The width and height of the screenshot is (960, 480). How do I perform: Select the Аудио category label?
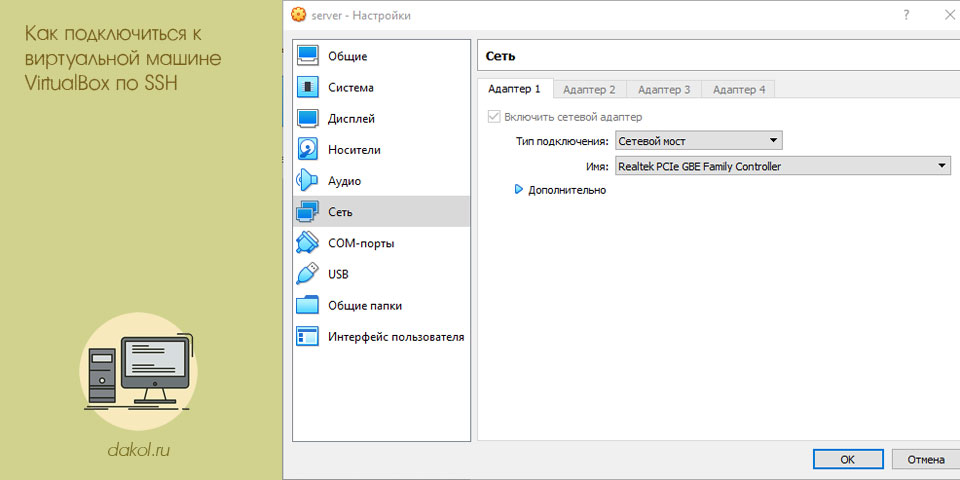344,181
